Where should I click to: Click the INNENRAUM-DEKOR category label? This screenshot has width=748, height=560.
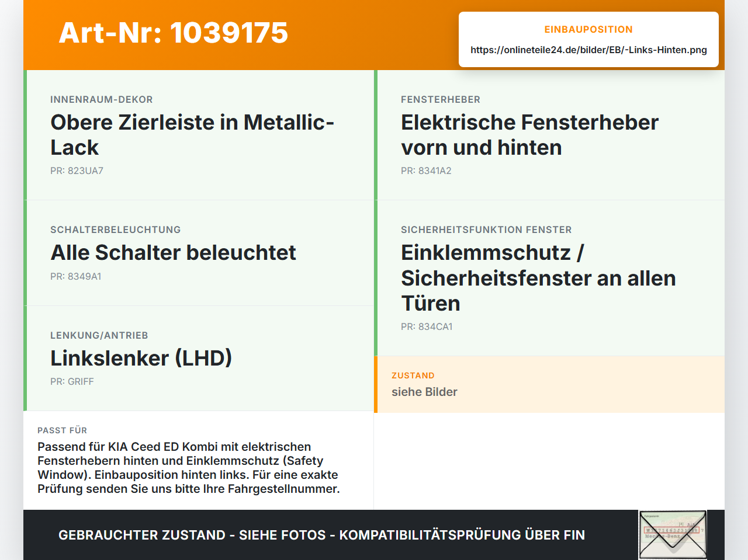(x=102, y=99)
